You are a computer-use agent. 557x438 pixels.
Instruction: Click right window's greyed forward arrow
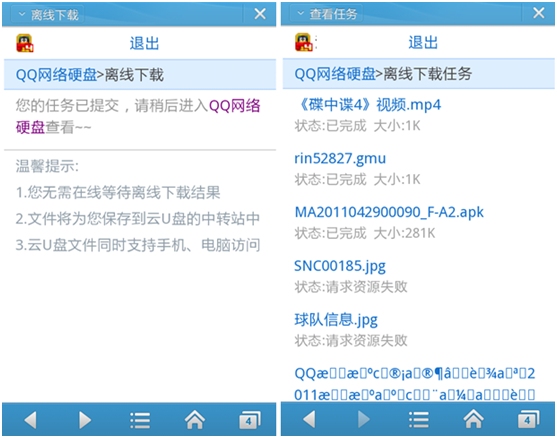pos(364,419)
